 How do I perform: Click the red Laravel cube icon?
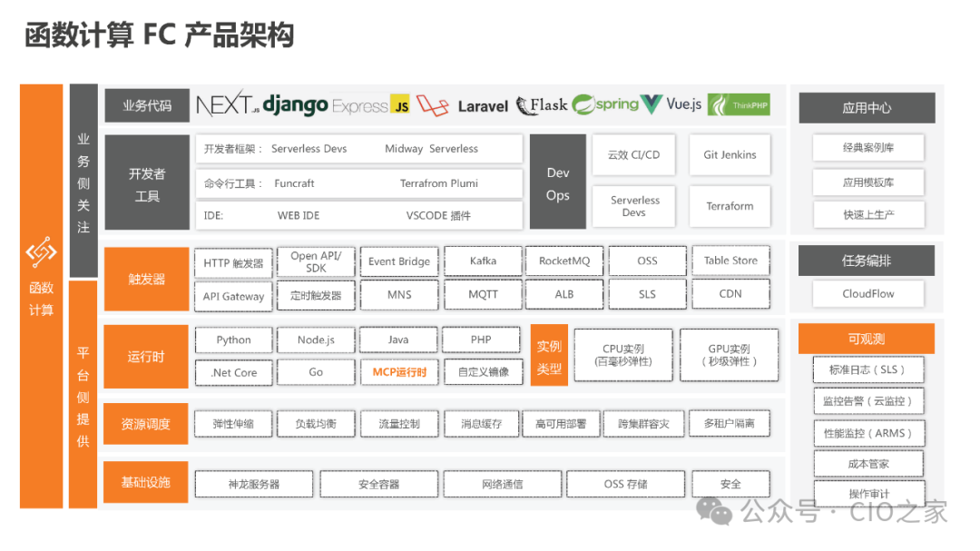click(x=433, y=105)
